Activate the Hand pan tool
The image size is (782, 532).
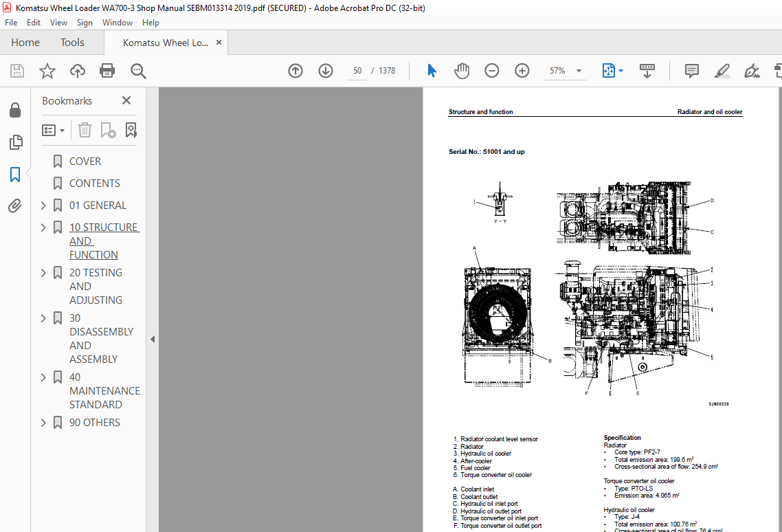click(x=462, y=71)
